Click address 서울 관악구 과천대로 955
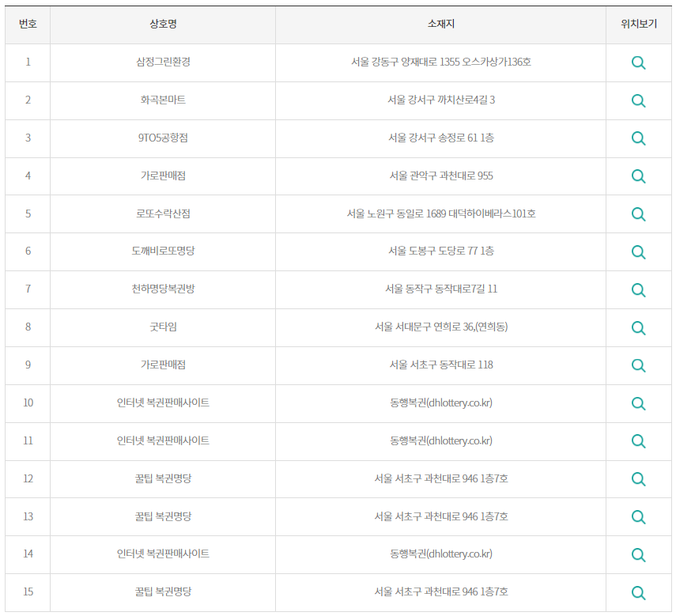Screen dimensions: 676x616 pos(441,176)
